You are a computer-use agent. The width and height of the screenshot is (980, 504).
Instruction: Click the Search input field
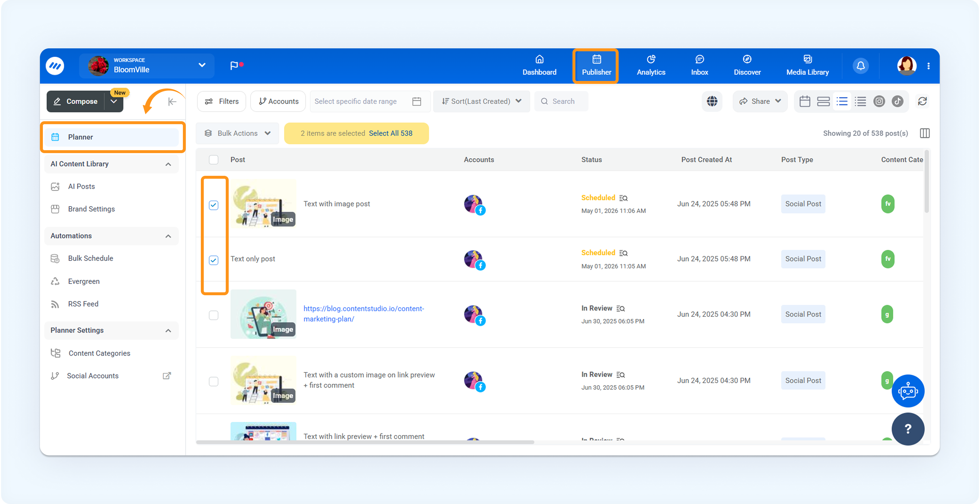561,101
